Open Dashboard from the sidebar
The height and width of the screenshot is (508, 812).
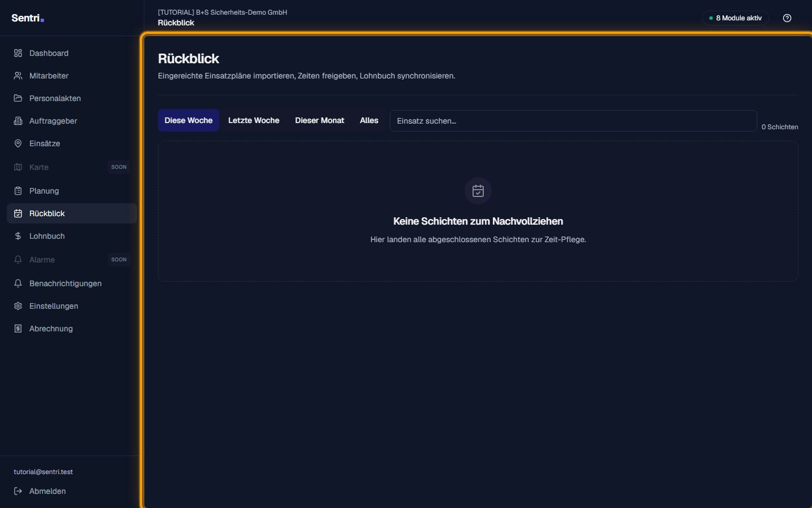click(x=72, y=53)
